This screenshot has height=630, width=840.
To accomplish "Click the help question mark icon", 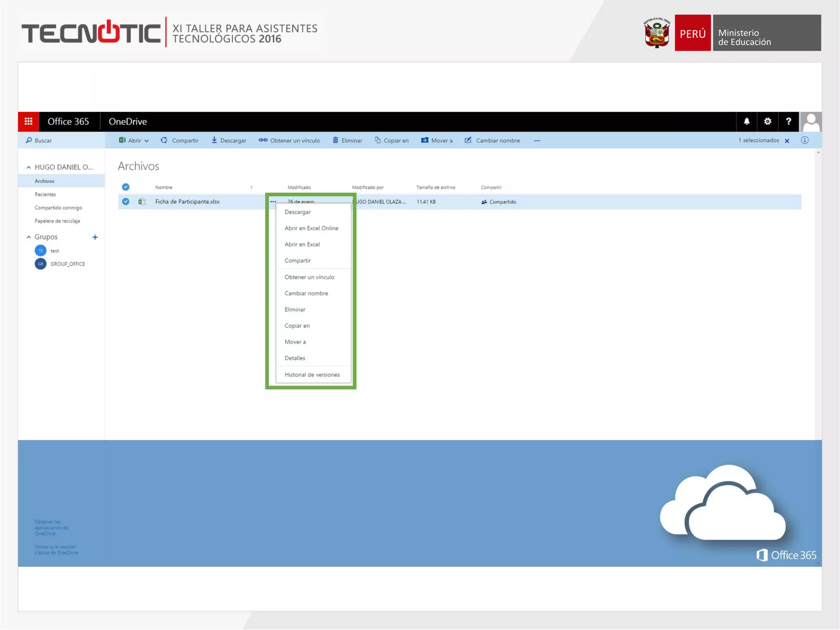I will [x=788, y=121].
